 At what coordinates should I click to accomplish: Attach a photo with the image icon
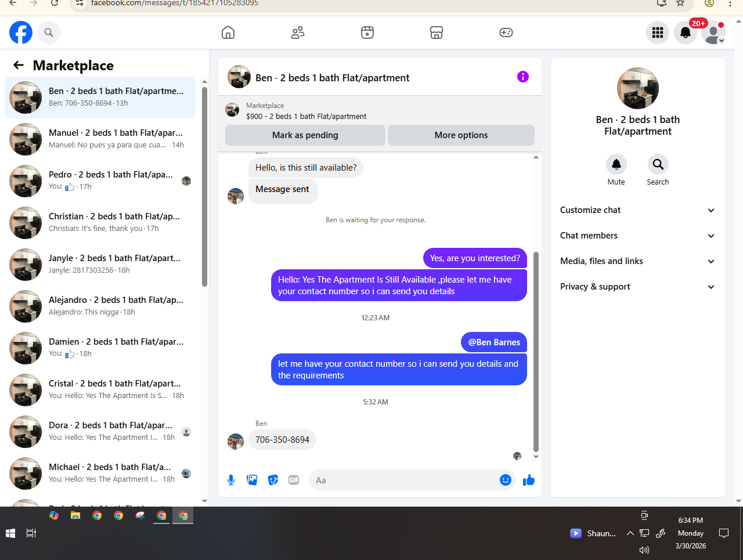[x=252, y=480]
